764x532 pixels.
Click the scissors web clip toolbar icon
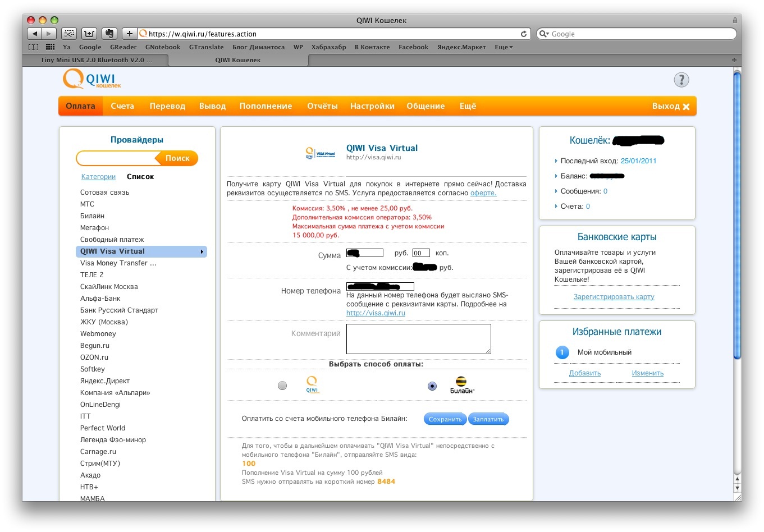click(x=69, y=34)
